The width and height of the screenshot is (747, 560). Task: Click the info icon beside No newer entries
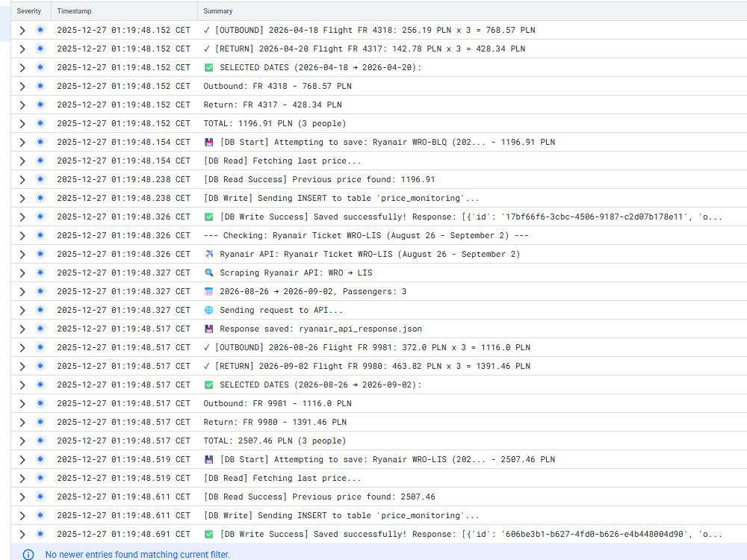pos(28,555)
